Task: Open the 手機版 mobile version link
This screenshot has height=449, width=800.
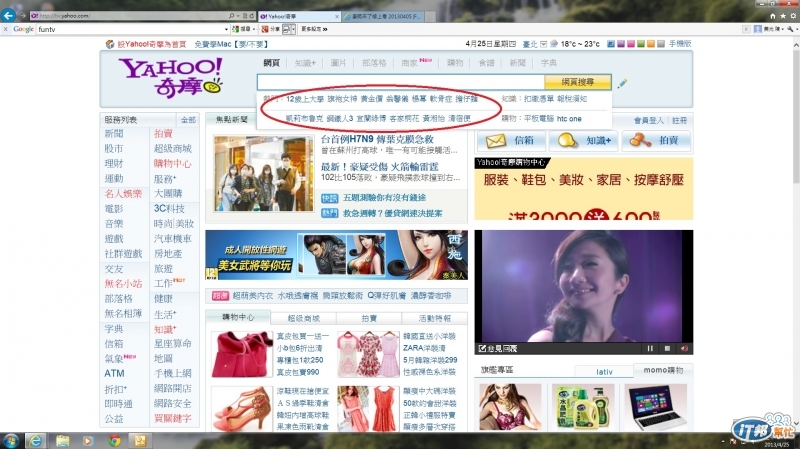Action: (x=680, y=44)
